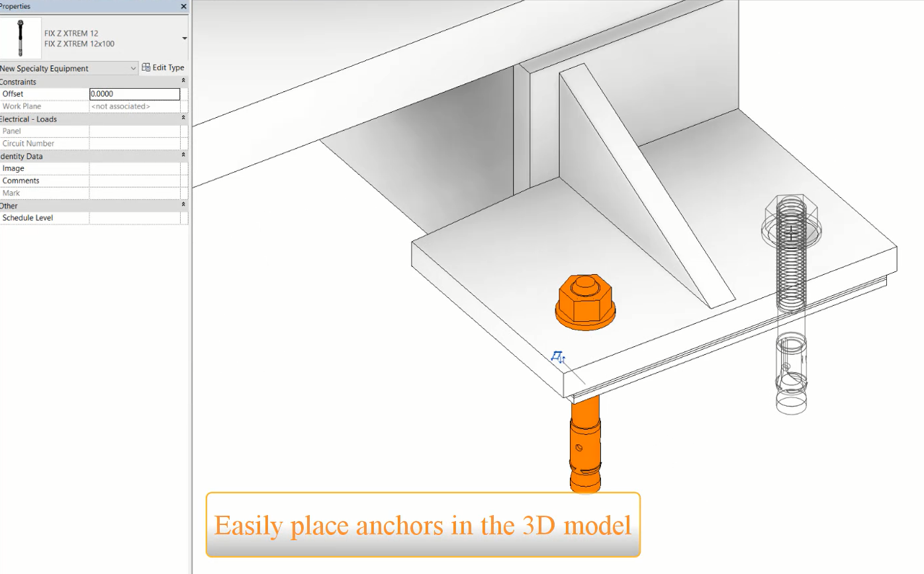Close the Properties palette
This screenshot has width=924, height=574.
183,6
